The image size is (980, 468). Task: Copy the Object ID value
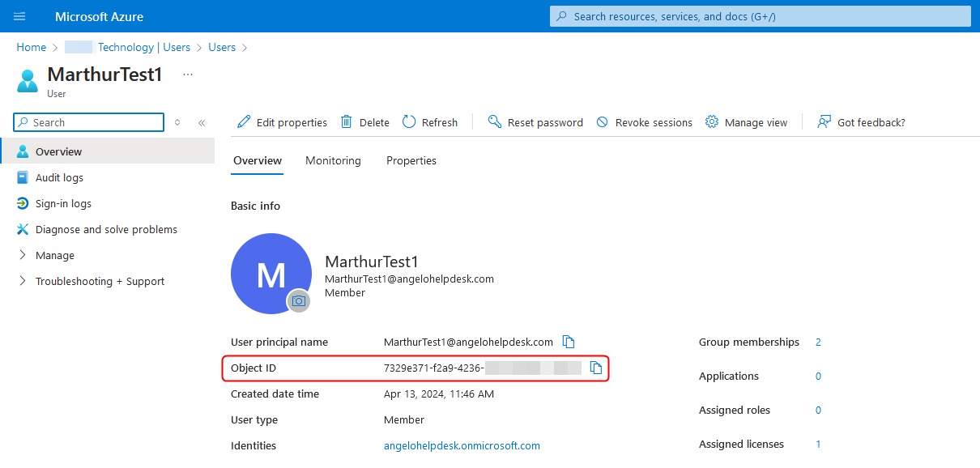tap(596, 368)
